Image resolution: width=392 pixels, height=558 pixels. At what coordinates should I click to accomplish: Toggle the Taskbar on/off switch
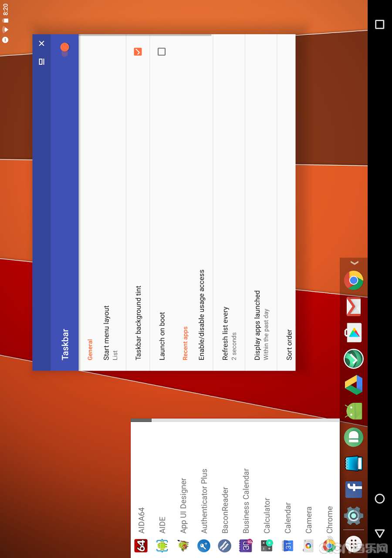(x=64, y=48)
